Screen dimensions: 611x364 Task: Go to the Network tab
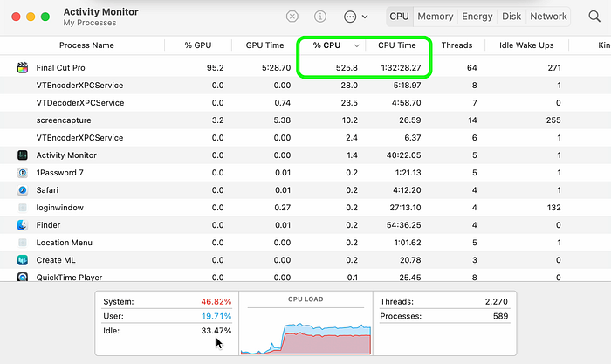pyautogui.click(x=548, y=17)
